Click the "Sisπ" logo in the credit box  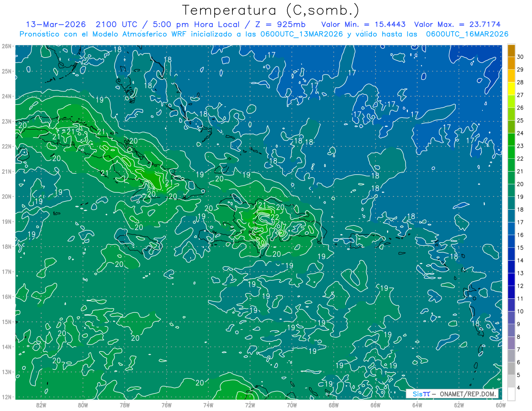click(421, 394)
